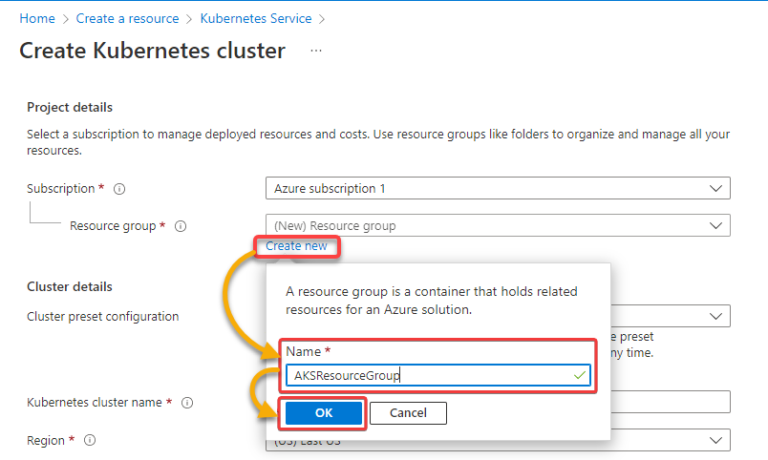
Task: Cancel the new resource group popup
Action: (x=408, y=413)
